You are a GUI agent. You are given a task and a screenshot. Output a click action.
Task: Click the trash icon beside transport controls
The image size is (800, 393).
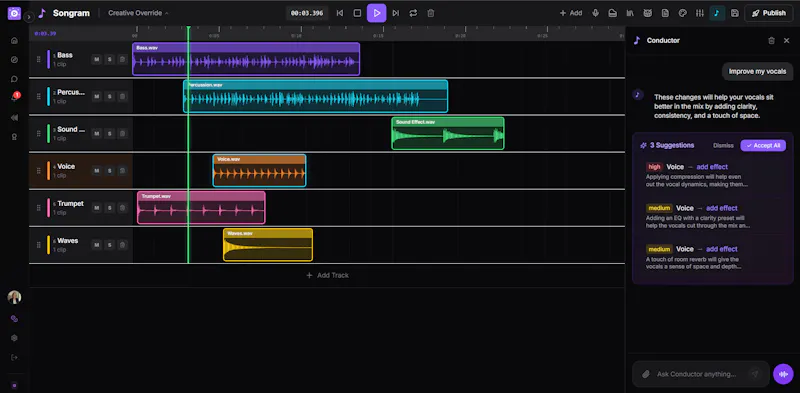[x=431, y=13]
